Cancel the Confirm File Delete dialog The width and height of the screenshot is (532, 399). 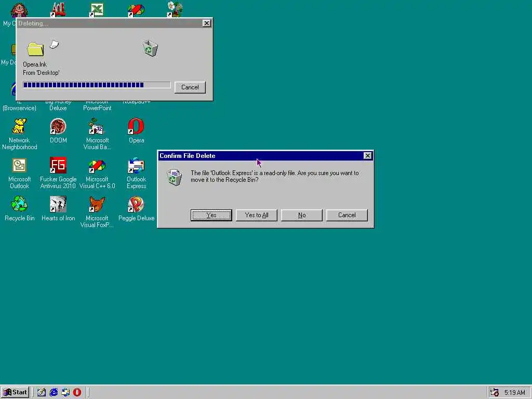347,215
